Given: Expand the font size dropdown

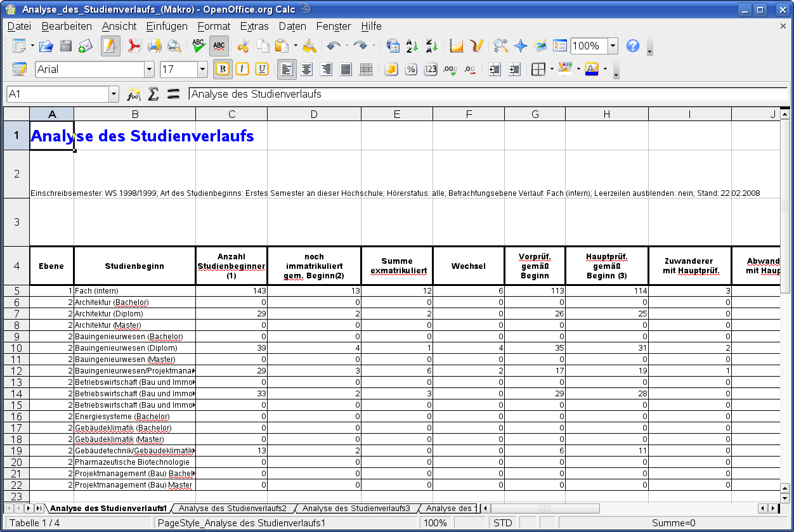Looking at the screenshot, I should [x=203, y=69].
